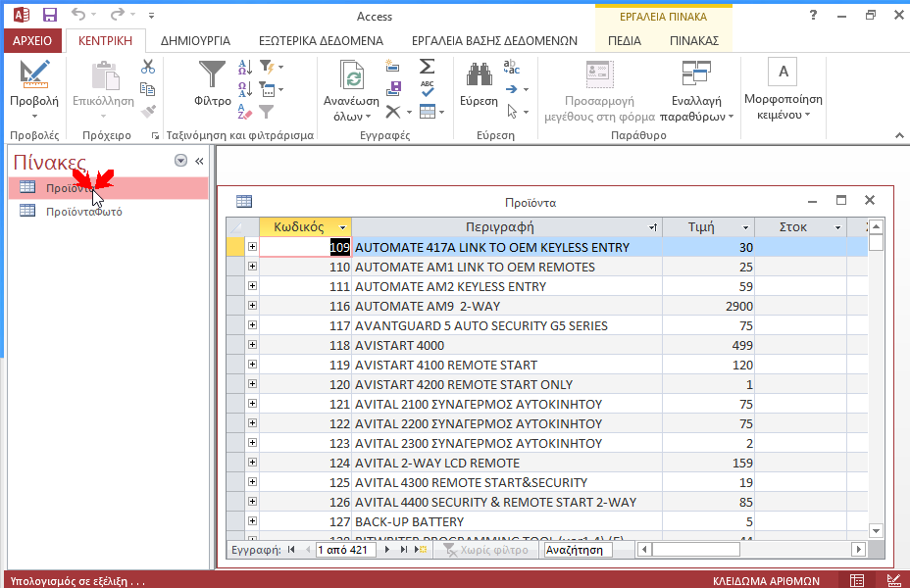Go to the first record
This screenshot has width=910, height=588.
(x=291, y=549)
